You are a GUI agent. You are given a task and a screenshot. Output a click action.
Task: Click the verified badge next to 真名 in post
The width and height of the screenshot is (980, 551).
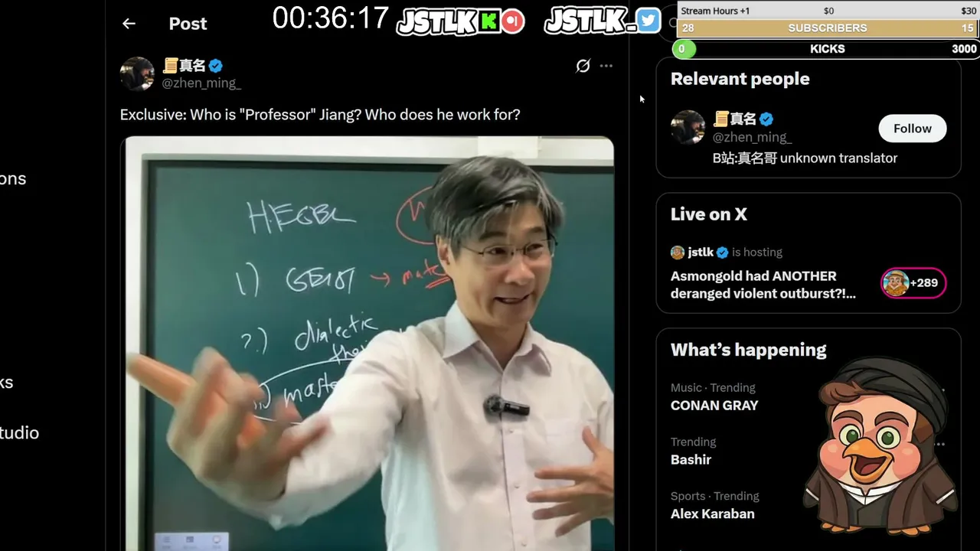216,66
